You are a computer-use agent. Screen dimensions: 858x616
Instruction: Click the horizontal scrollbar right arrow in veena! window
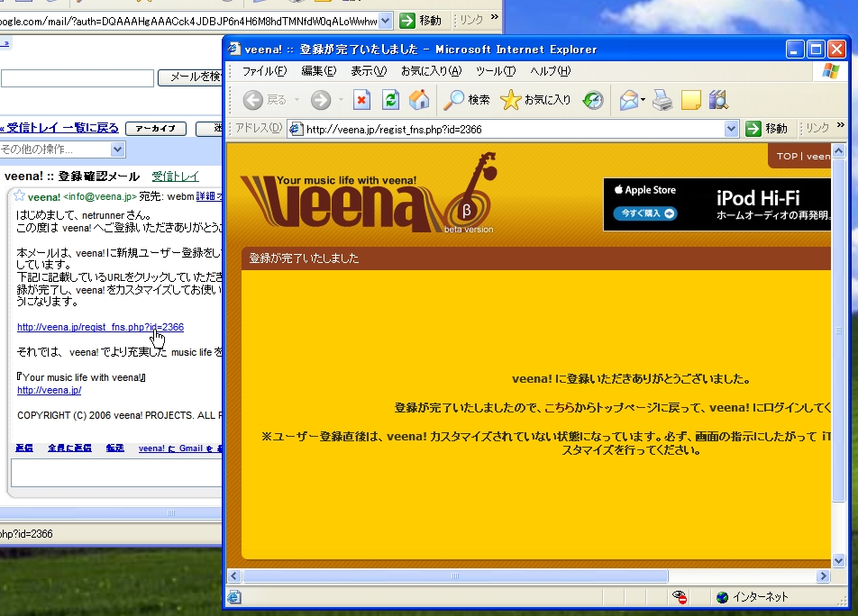823,576
